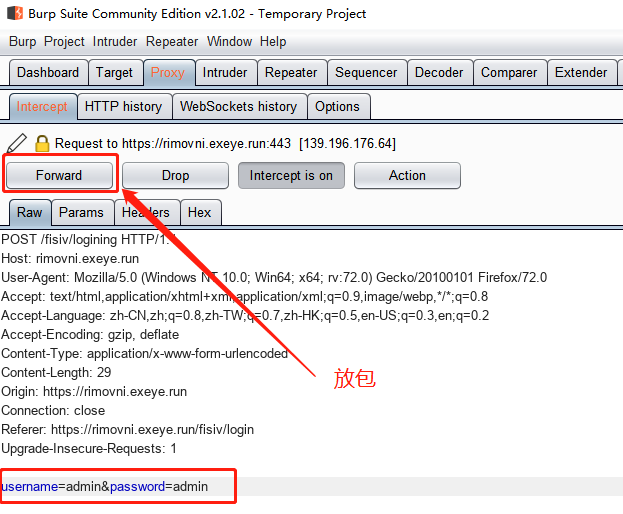Switch to the Dashboard tab
The width and height of the screenshot is (623, 514).
(x=48, y=72)
